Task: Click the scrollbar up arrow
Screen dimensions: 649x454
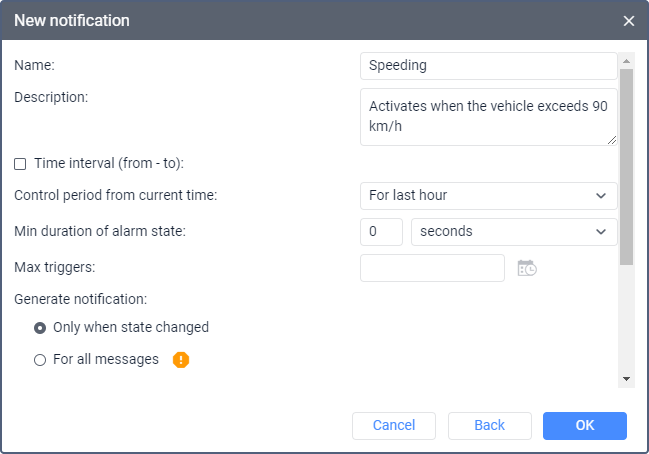Action: point(626,58)
